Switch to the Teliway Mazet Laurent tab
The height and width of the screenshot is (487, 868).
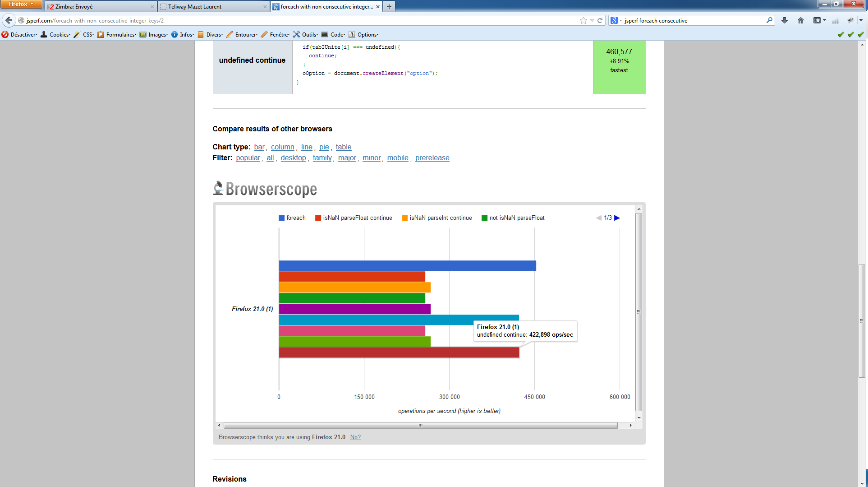pyautogui.click(x=214, y=7)
